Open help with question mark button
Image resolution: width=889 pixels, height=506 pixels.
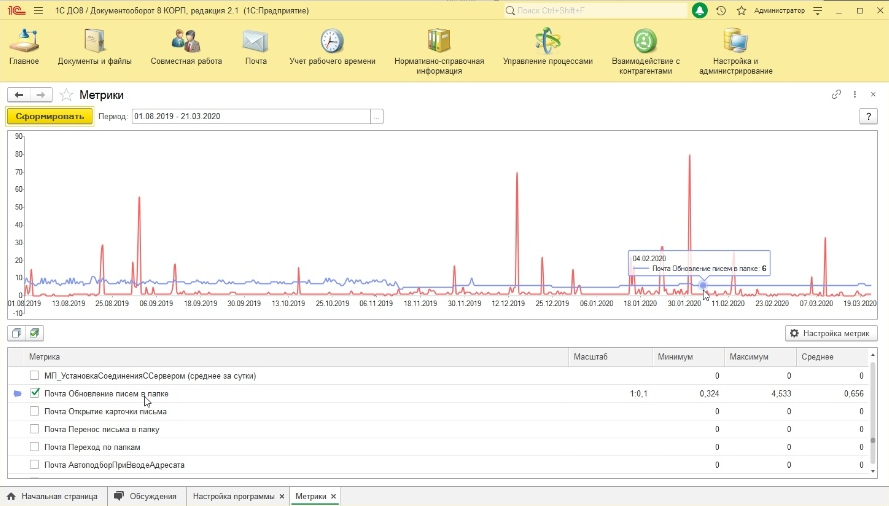click(868, 116)
